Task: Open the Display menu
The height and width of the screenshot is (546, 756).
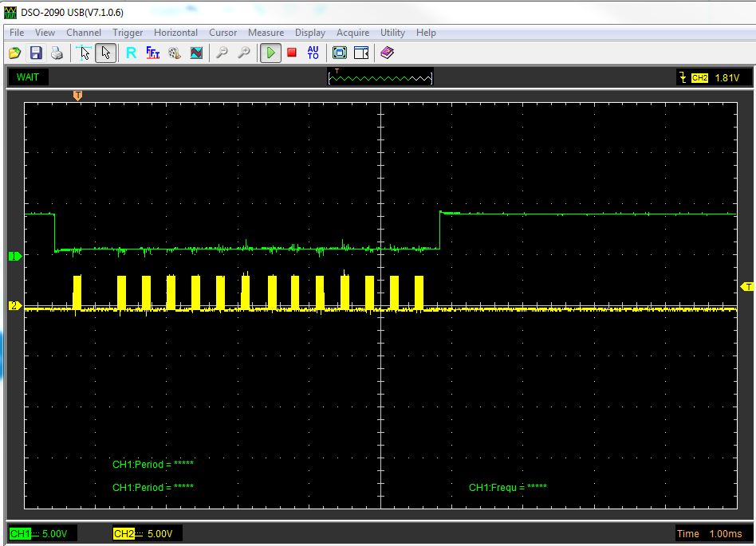Action: [x=310, y=33]
